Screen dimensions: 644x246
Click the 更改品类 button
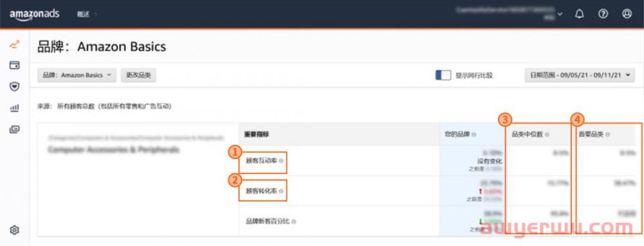[138, 75]
